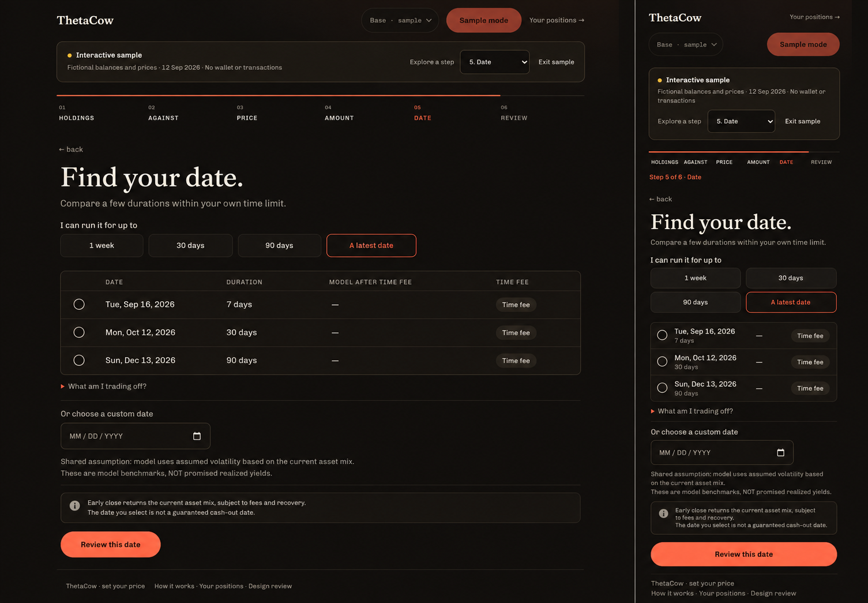Select Sun, Dec 13 radio in right panel
This screenshot has width=868, height=603.
[x=662, y=388]
